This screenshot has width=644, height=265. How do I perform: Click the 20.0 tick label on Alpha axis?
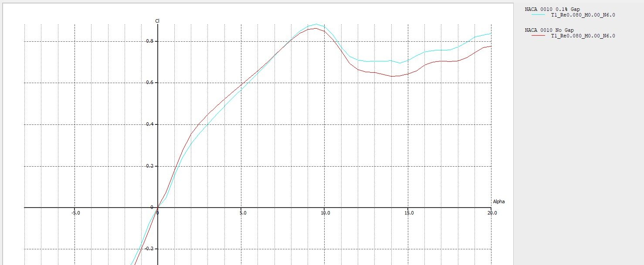[x=491, y=213]
